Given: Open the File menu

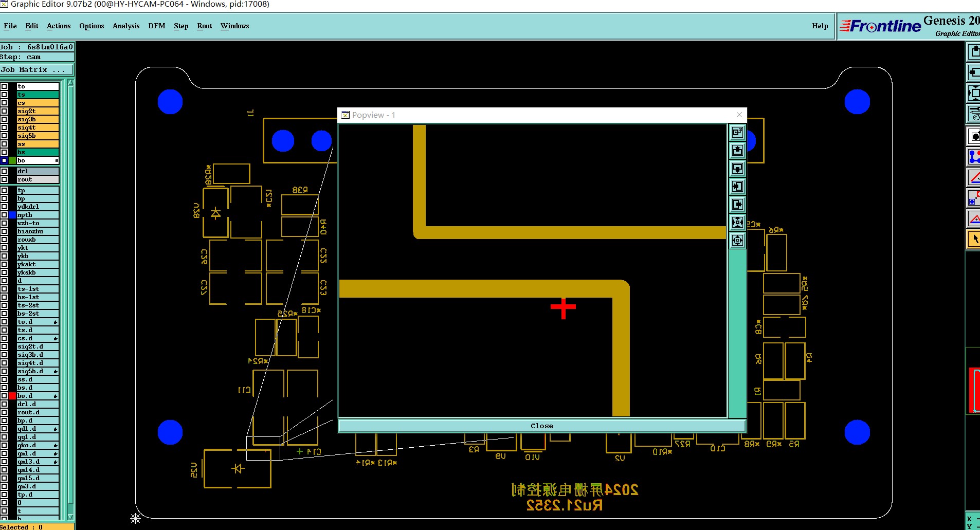Looking at the screenshot, I should pyautogui.click(x=10, y=26).
